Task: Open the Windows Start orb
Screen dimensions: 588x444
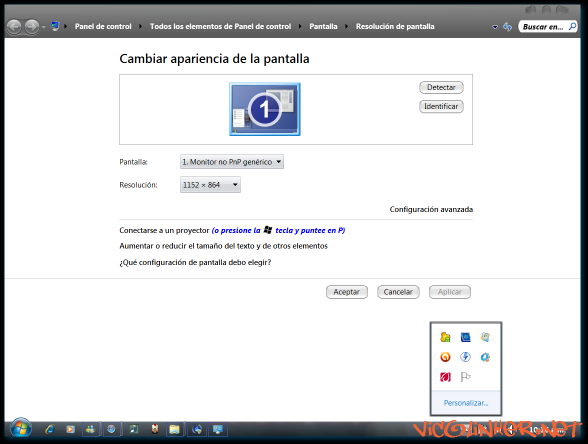Action: (x=21, y=429)
